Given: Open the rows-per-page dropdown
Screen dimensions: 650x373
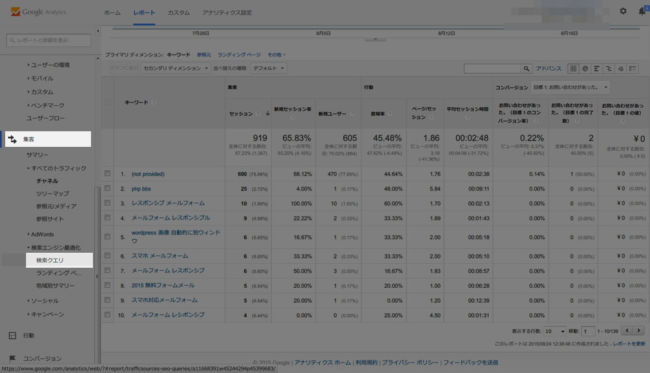Looking at the screenshot, I should 555,331.
